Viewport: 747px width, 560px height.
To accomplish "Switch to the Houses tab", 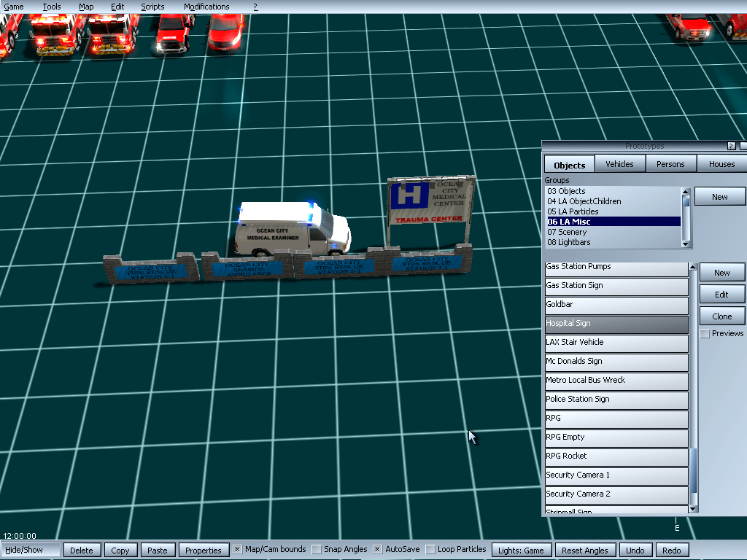I will click(721, 164).
